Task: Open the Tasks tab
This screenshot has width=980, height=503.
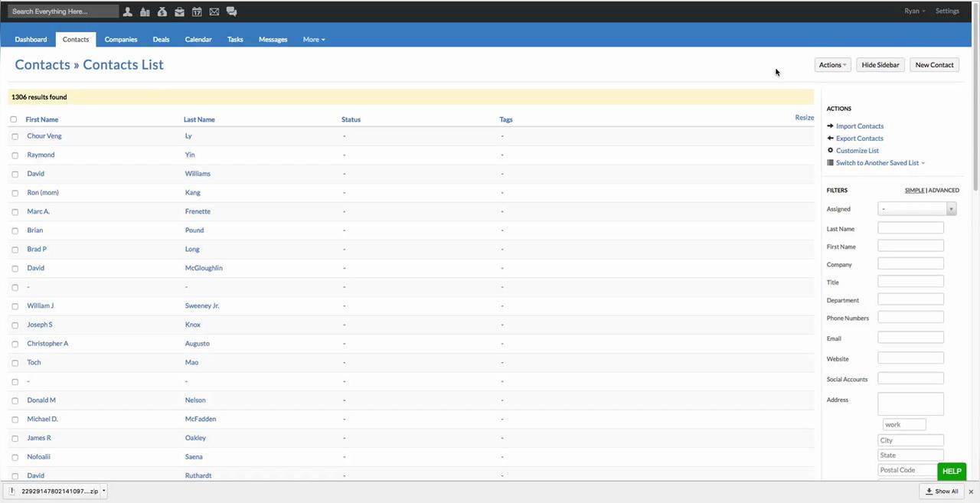Action: (235, 39)
